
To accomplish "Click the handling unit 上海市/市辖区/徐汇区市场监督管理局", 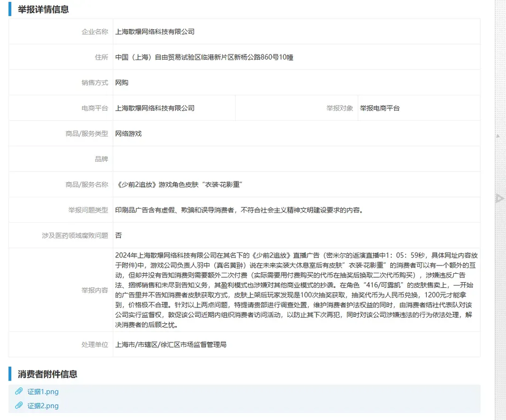I will click(x=171, y=345).
